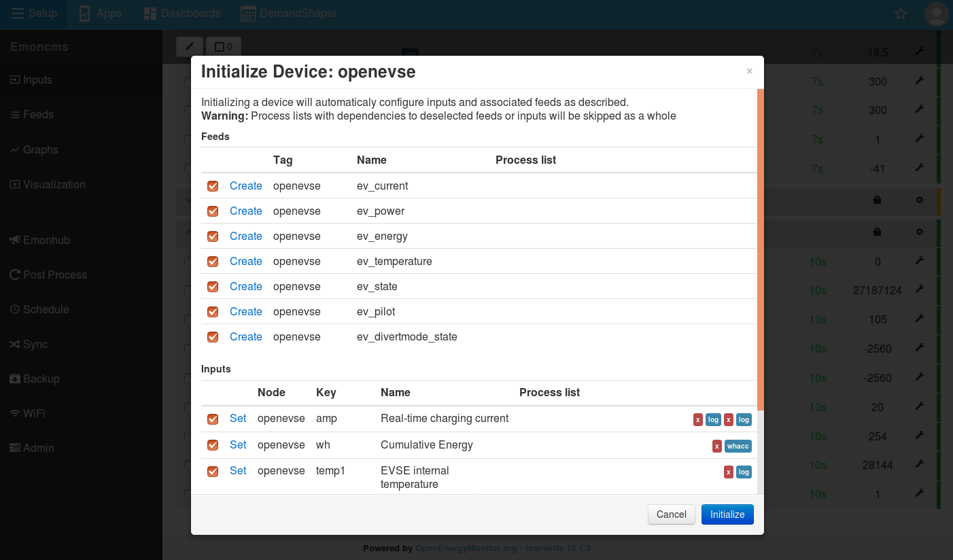Click the EVSE internal temperature name
This screenshot has width=953, height=560.
click(415, 477)
